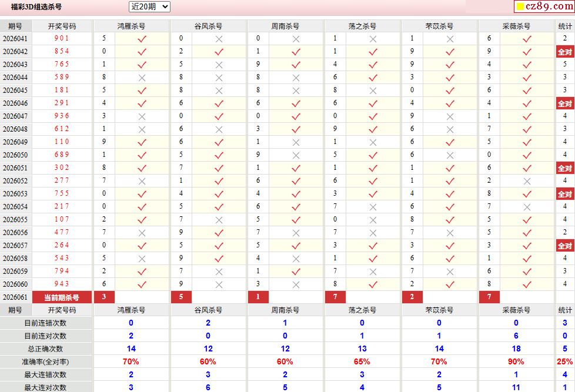Click the check mark for 采薇杀号 in row 2026041
This screenshot has width=575, height=392.
527,39
